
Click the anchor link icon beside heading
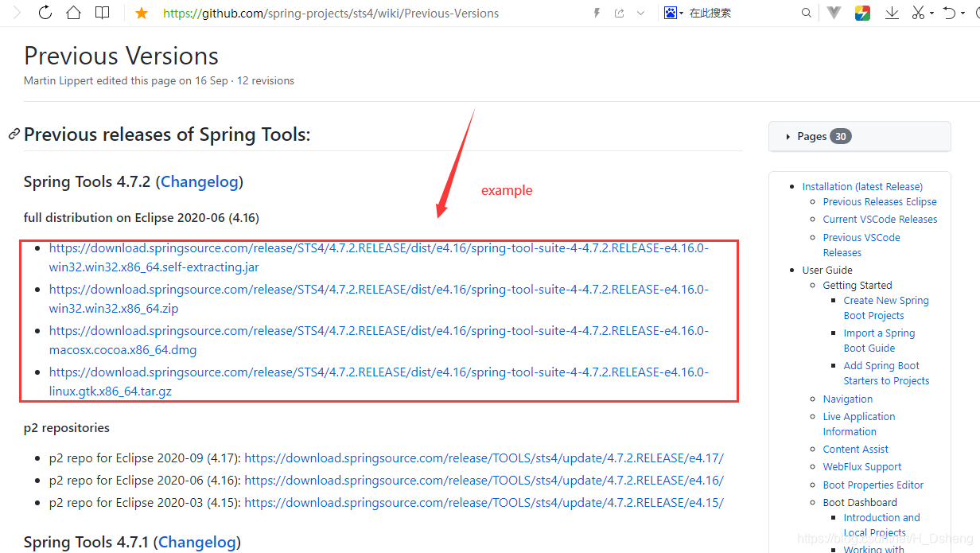(x=14, y=134)
